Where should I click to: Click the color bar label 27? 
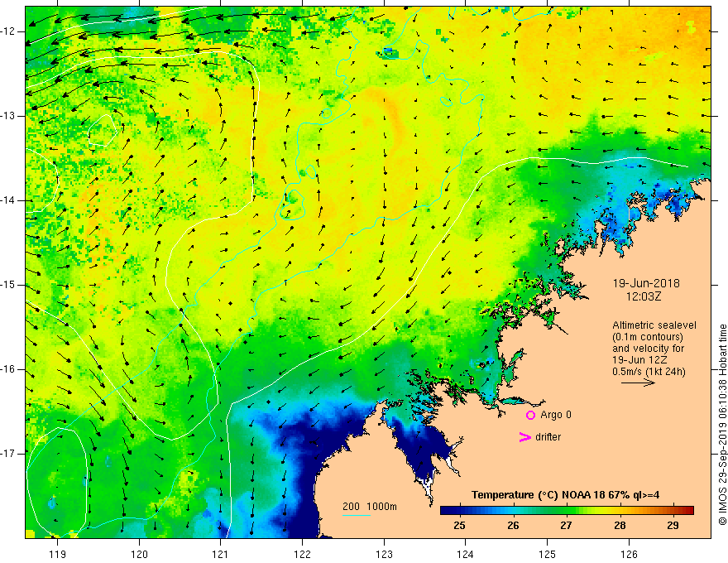click(x=566, y=526)
